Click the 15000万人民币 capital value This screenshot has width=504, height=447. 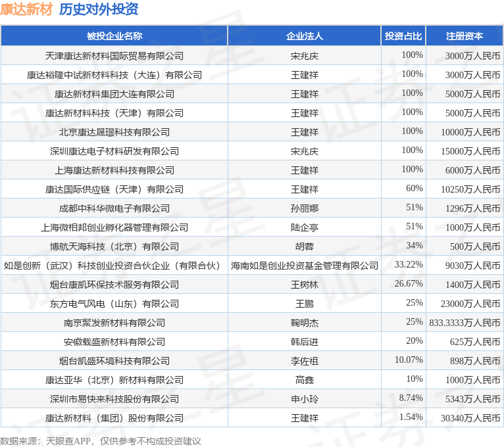470,151
